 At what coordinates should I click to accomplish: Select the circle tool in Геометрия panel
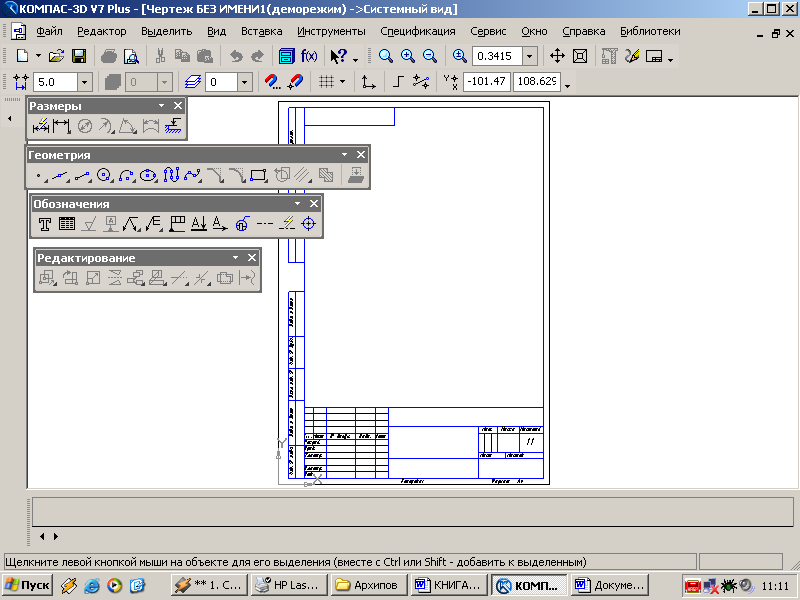pos(104,176)
